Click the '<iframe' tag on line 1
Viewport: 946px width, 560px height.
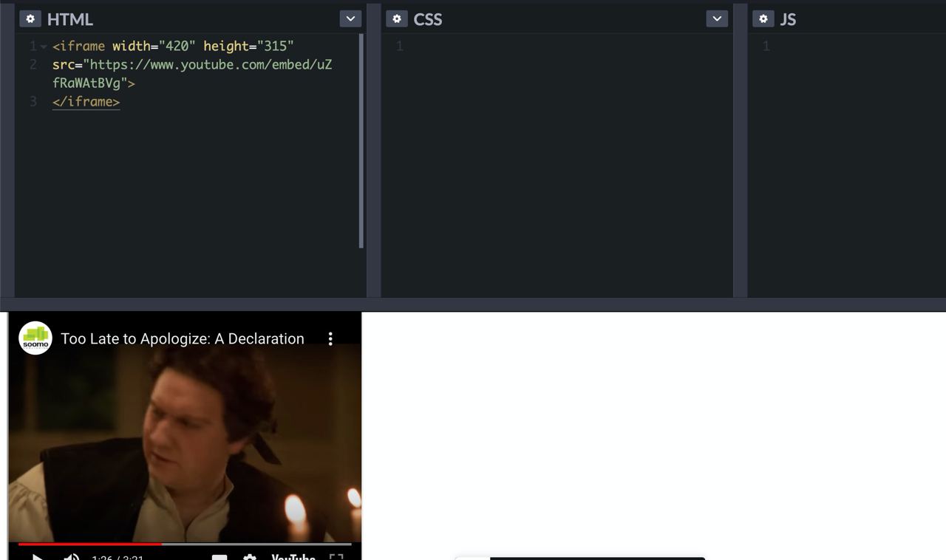click(x=79, y=47)
